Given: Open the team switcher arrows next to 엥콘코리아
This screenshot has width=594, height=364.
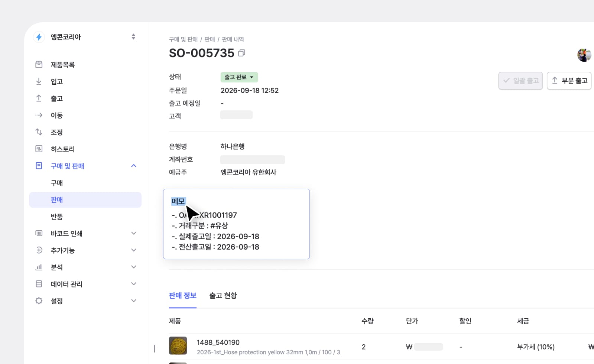Looking at the screenshot, I should pyautogui.click(x=133, y=37).
